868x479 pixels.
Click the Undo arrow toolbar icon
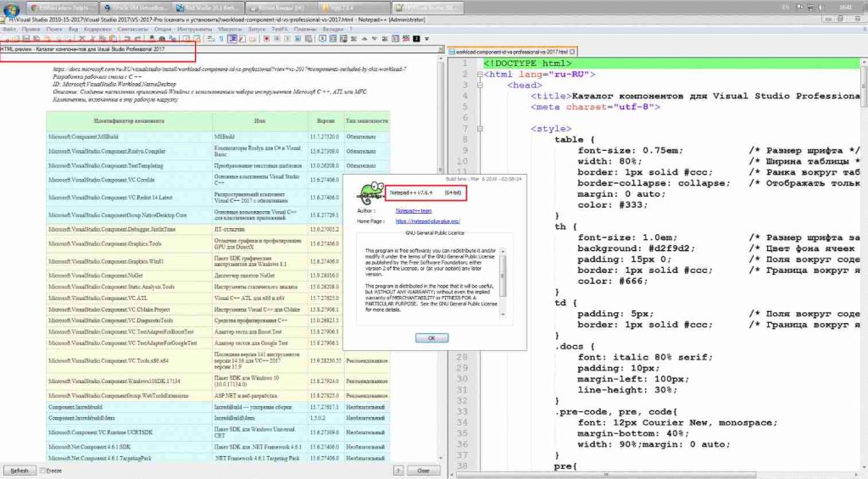coord(127,39)
